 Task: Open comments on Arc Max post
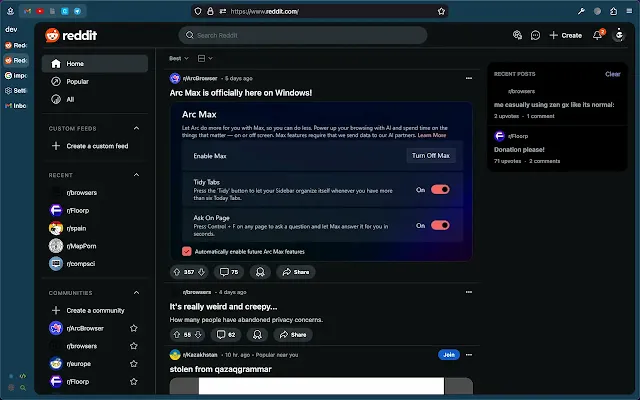click(229, 272)
